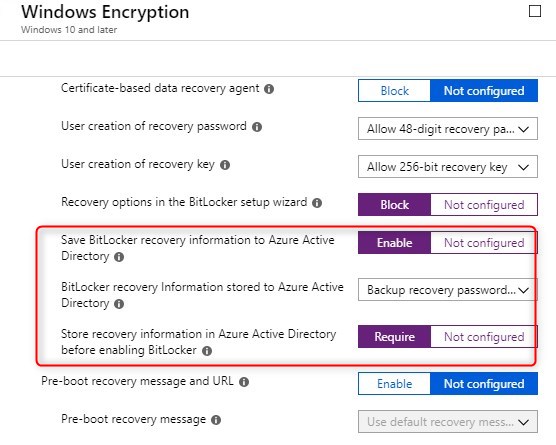Select Enable for saving recovery info to Azure AD
Screen dimensions: 556x445
point(394,243)
